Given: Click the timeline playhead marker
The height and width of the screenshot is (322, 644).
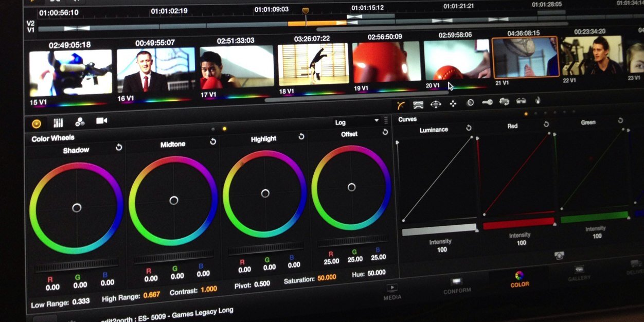Looking at the screenshot, I should (306, 11).
